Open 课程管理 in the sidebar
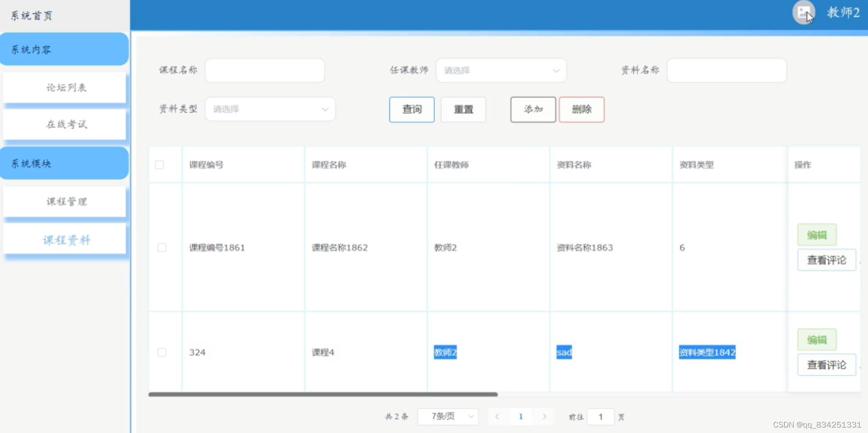Image resolution: width=868 pixels, height=433 pixels. pos(65,201)
